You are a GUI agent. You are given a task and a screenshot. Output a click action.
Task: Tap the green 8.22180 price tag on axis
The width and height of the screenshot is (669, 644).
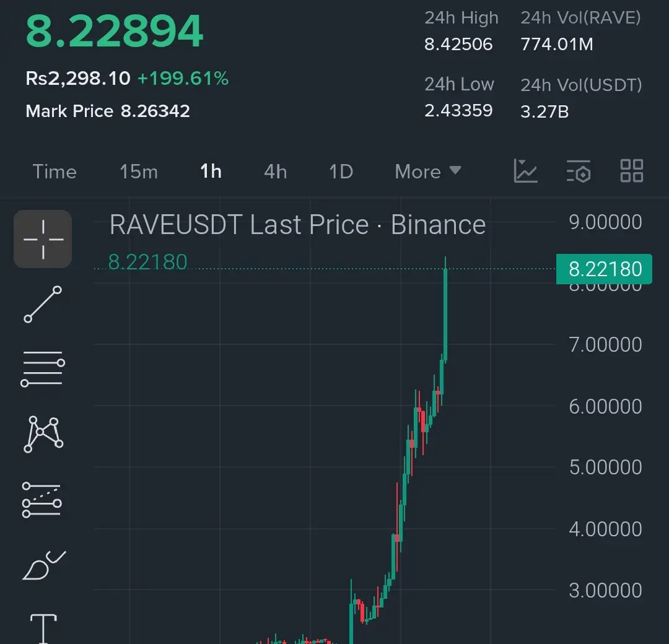604,269
